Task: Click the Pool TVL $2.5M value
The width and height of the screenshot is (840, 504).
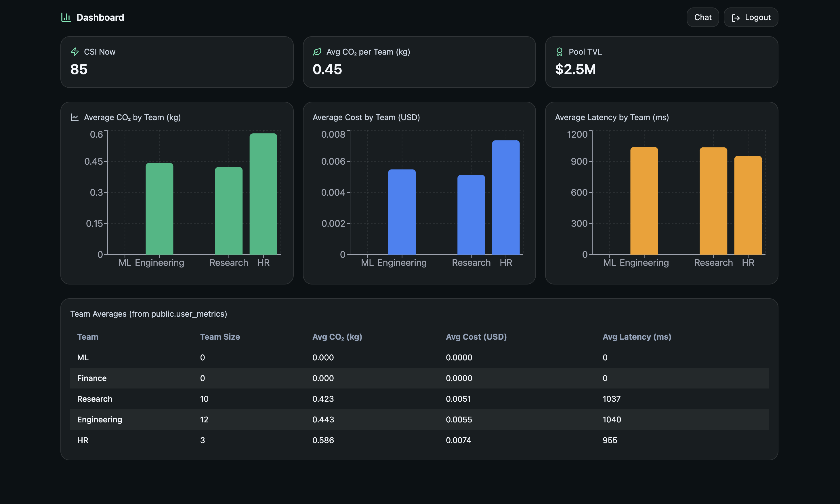Action: [x=575, y=69]
